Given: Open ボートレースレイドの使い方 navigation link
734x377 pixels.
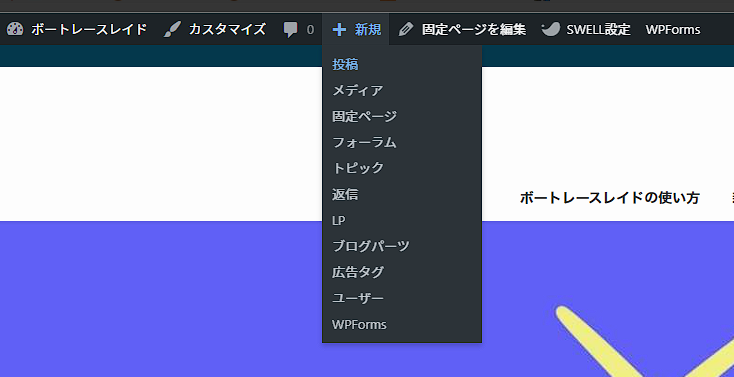Looking at the screenshot, I should click(609, 198).
